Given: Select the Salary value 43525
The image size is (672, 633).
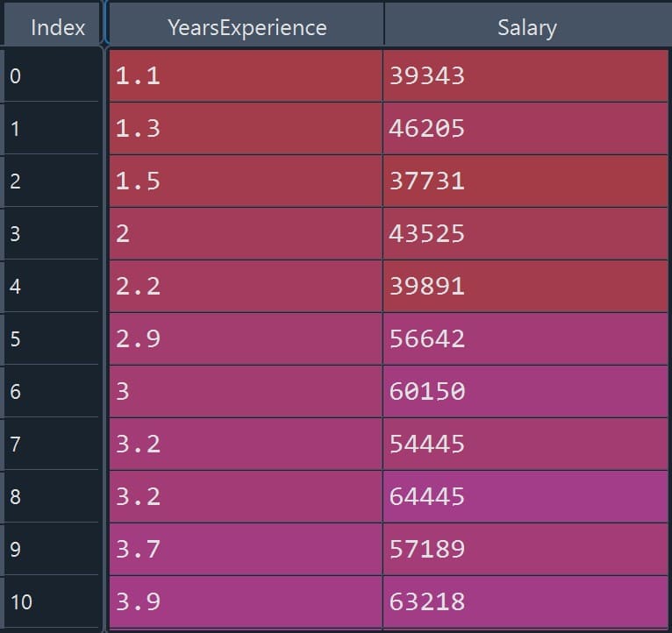Looking at the screenshot, I should pyautogui.click(x=525, y=234).
